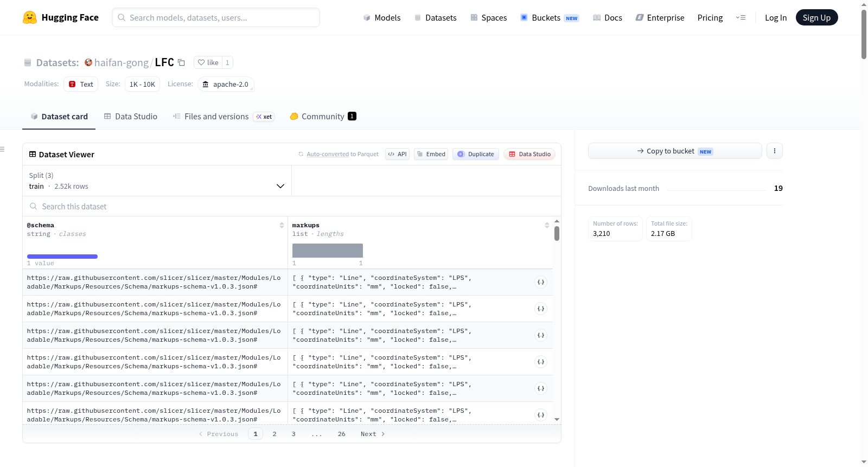Focus the main search models field
Viewport: 868px width, 467px height.
coord(216,17)
